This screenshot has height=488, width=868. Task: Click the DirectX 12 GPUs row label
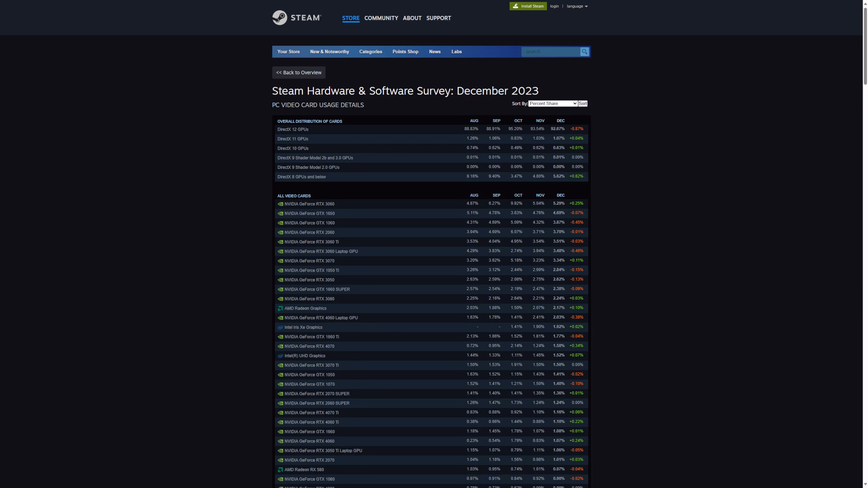click(x=293, y=129)
